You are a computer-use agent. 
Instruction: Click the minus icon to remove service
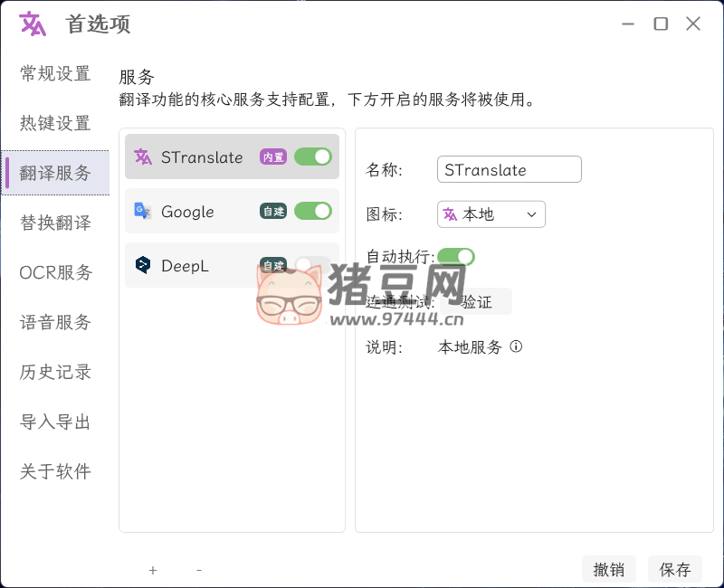pyautogui.click(x=199, y=570)
